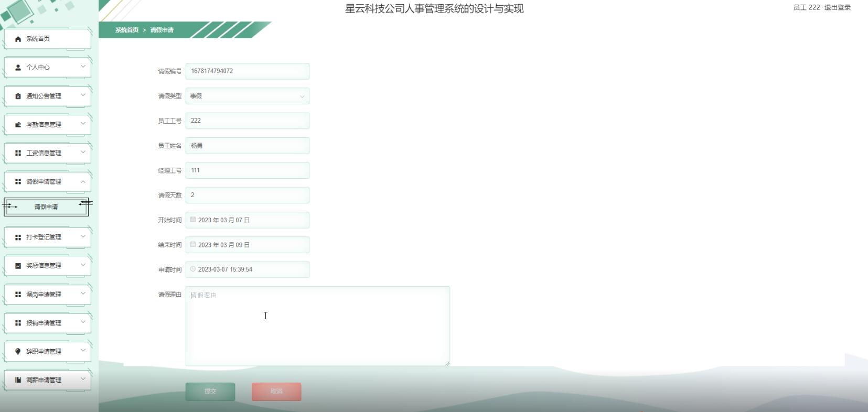The height and width of the screenshot is (412, 868).
Task: Focus the 请假编号 input field
Action: [248, 71]
